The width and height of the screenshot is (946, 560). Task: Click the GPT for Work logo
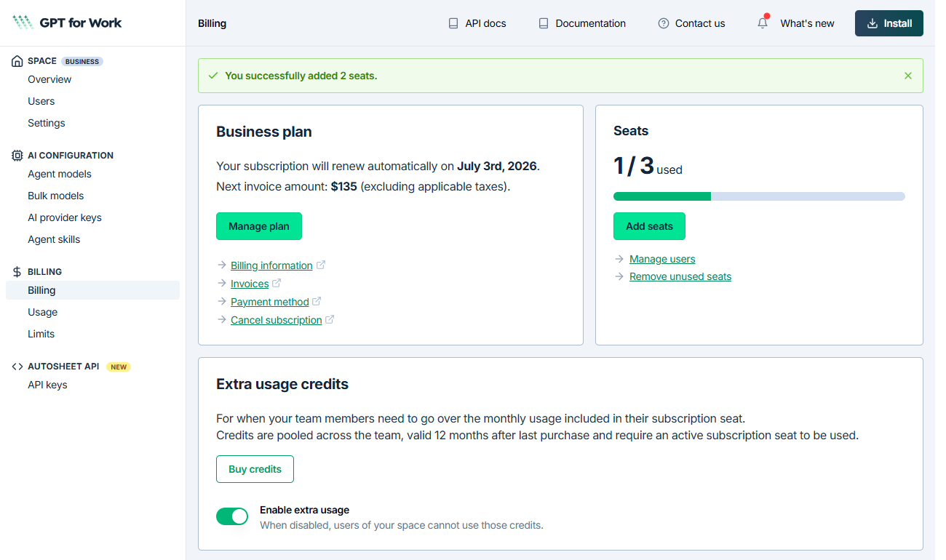(x=67, y=23)
